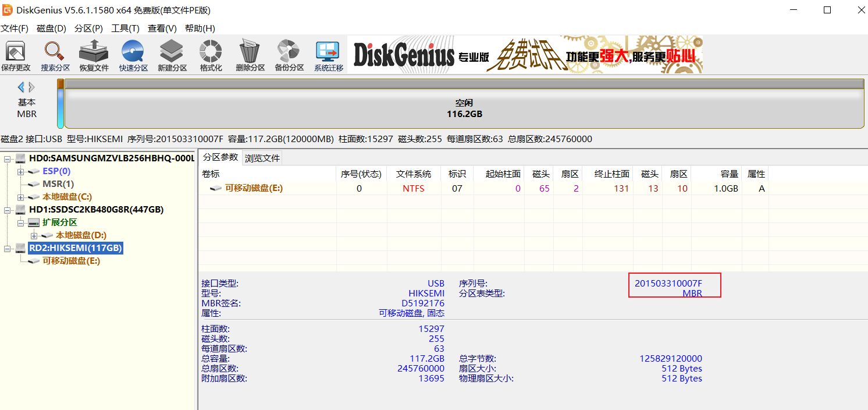868x410 pixels.
Task: Click the 新建分区 new partition icon
Action: click(x=172, y=56)
